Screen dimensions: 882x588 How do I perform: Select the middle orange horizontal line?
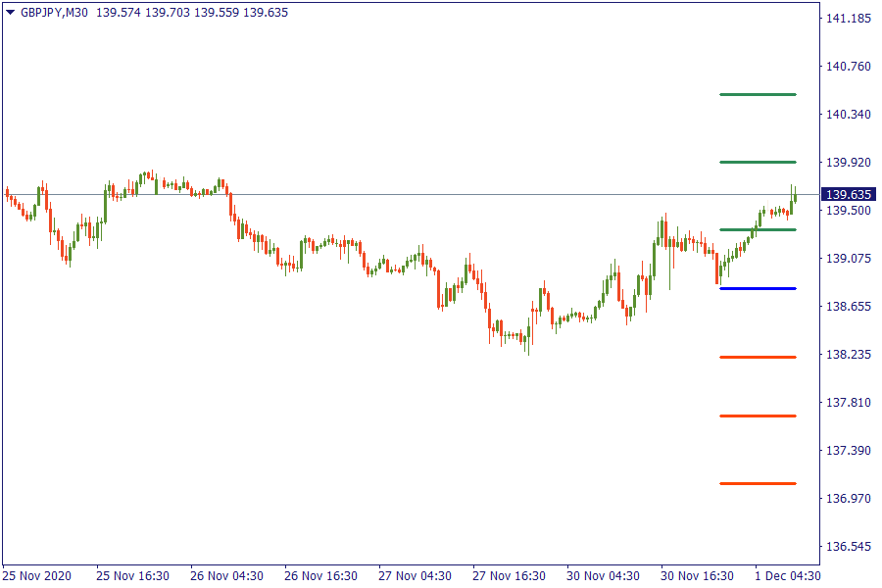click(758, 416)
